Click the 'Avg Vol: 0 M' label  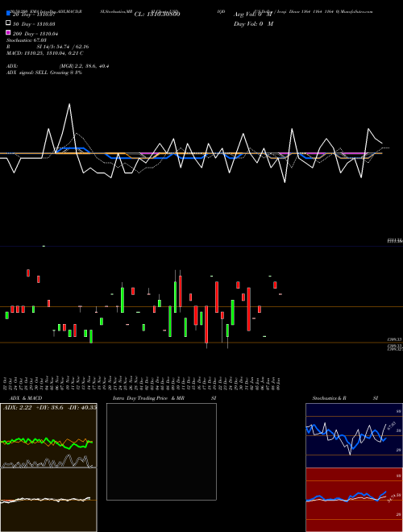[253, 15]
